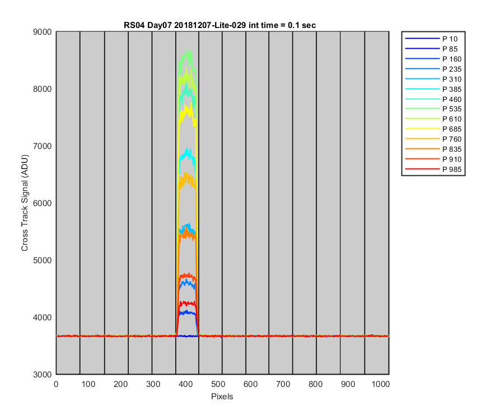The width and height of the screenshot is (504, 420).
Task: Click the P 835 legend entry
Action: 433,149
